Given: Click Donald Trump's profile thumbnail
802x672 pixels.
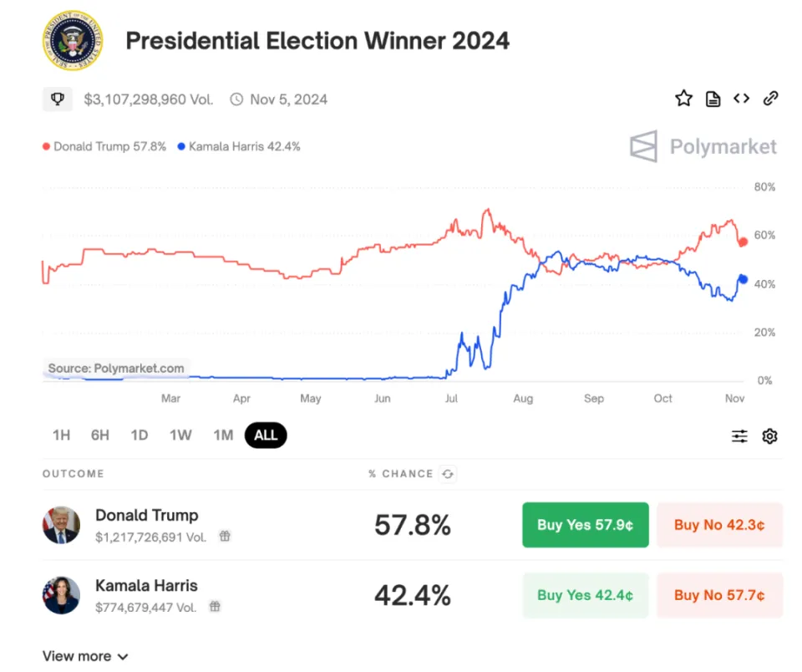Looking at the screenshot, I should pos(61,525).
